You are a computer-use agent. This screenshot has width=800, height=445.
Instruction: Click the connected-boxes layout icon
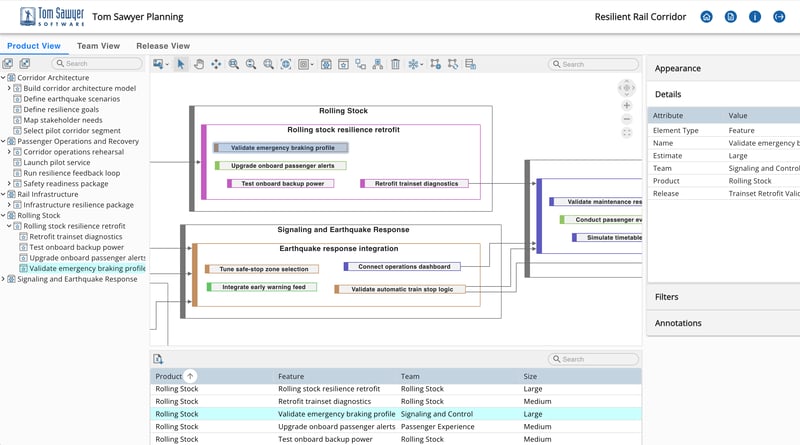tap(361, 64)
